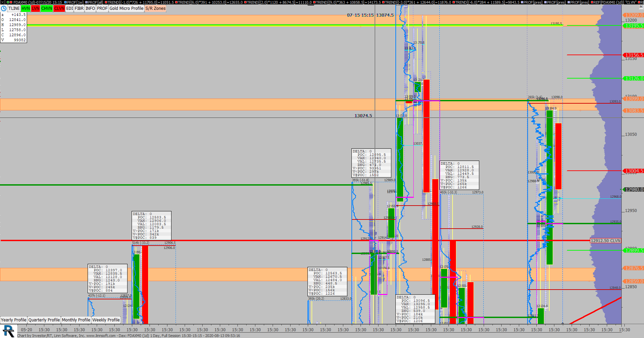The image size is (644, 338).
Task: Click the red 13004.5 price marker
Action: pyautogui.click(x=633, y=171)
